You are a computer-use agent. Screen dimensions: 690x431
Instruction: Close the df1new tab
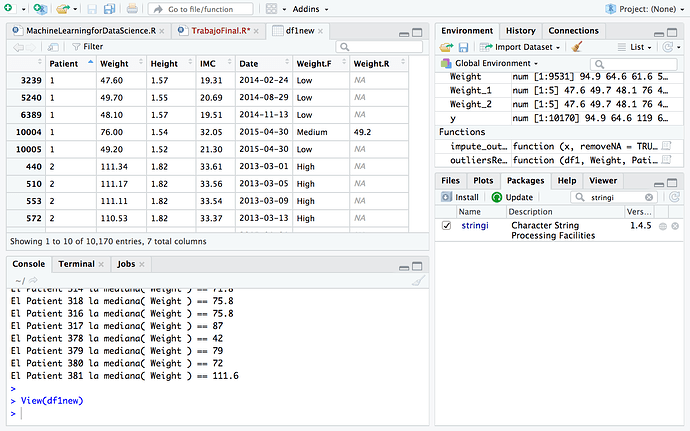[320, 31]
